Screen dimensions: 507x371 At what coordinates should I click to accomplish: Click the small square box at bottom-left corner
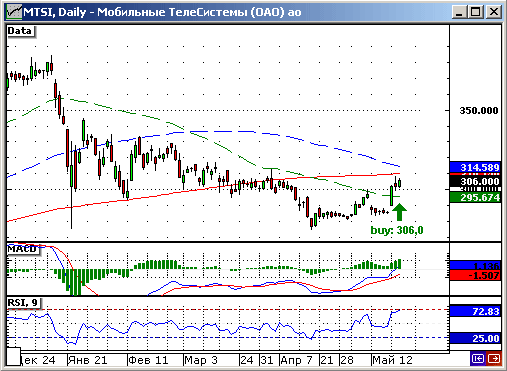click(x=13, y=356)
